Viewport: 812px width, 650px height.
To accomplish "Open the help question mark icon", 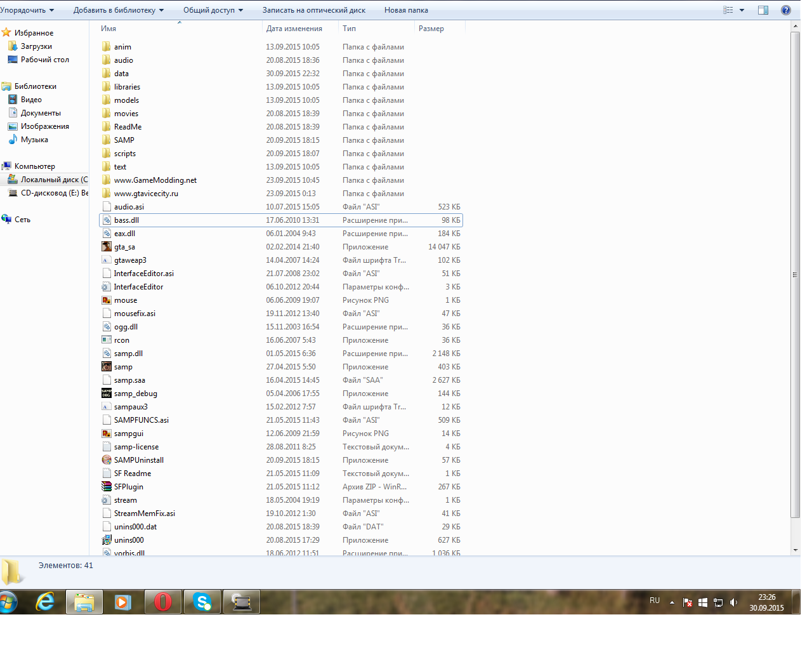I will [x=786, y=10].
